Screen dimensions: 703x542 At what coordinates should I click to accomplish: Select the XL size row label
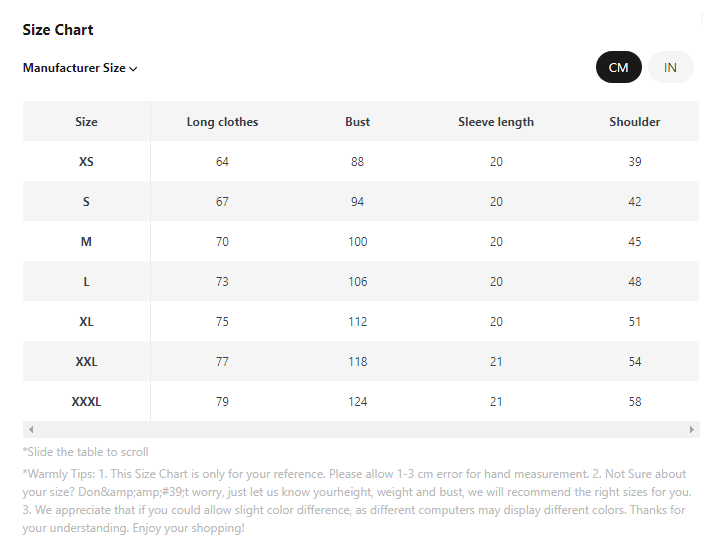click(86, 321)
